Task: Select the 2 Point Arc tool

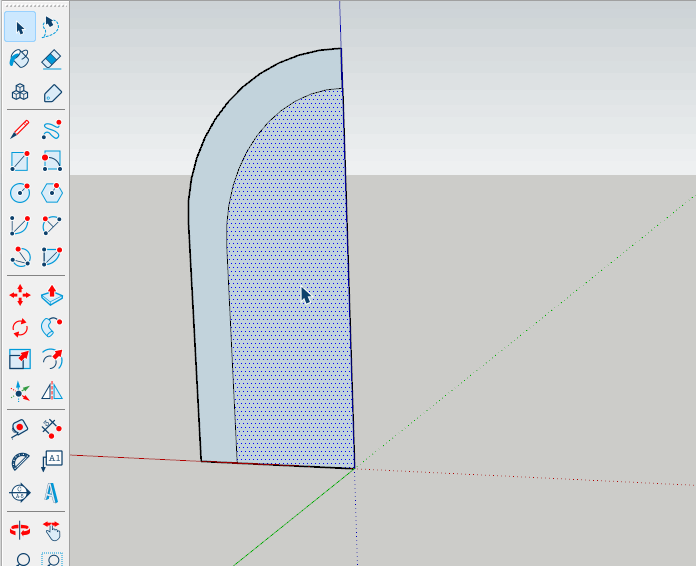Action: pos(51,226)
